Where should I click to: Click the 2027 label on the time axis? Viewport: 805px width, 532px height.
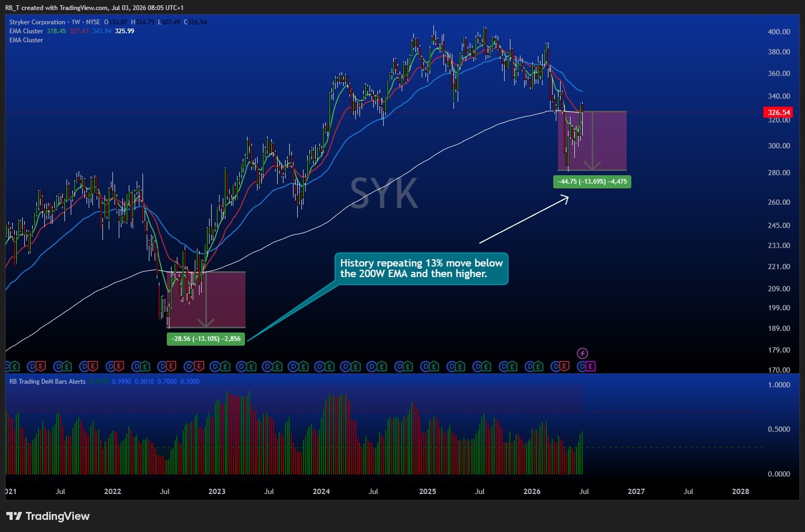(x=636, y=491)
